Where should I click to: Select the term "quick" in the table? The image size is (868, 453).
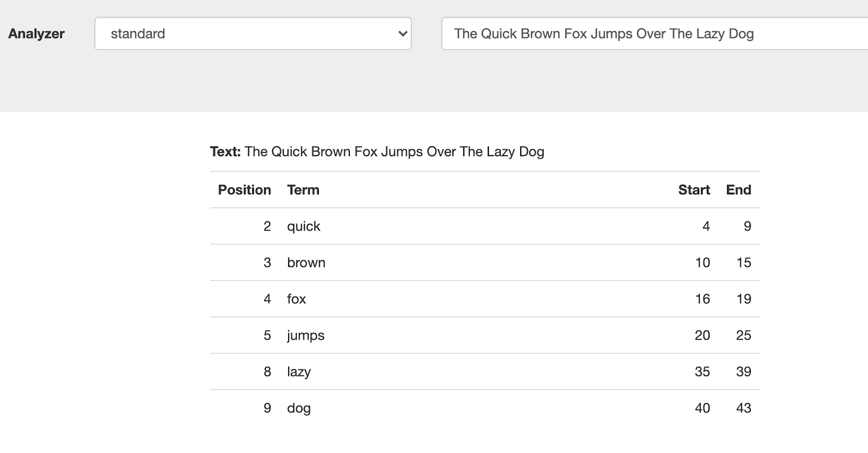(x=304, y=226)
